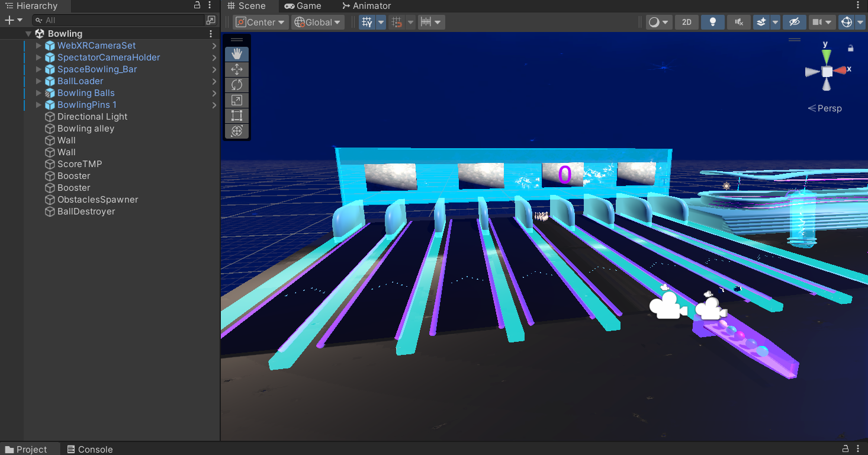
Task: Toggle scene effects (skybox, fog) button
Action: pyautogui.click(x=761, y=22)
